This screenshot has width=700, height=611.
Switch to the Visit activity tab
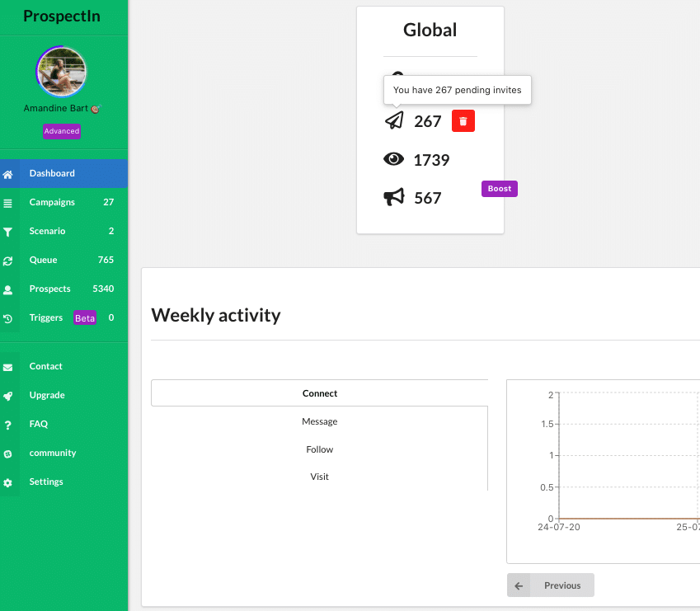(x=320, y=477)
